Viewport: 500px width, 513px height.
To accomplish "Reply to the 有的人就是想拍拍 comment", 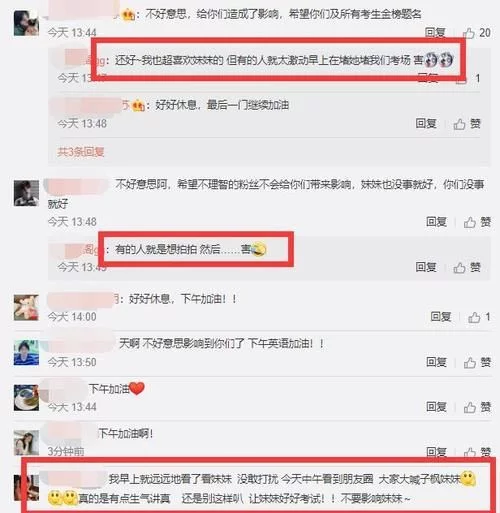I will tap(426, 267).
